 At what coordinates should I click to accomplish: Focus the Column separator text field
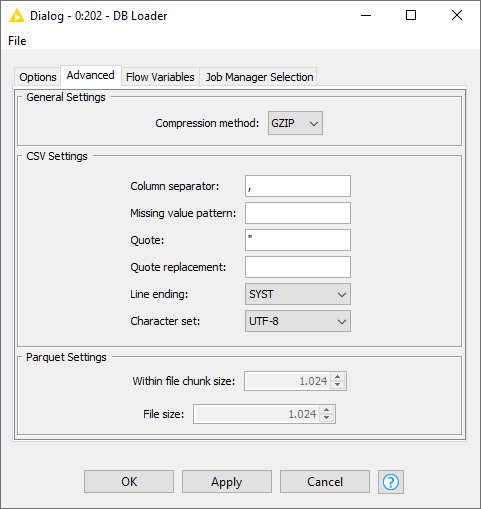click(x=298, y=186)
